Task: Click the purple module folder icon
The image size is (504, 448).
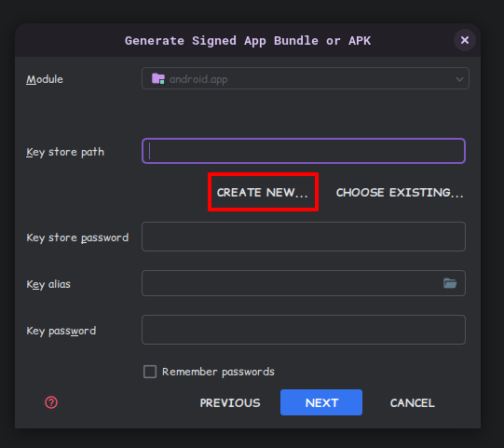Action: (158, 78)
